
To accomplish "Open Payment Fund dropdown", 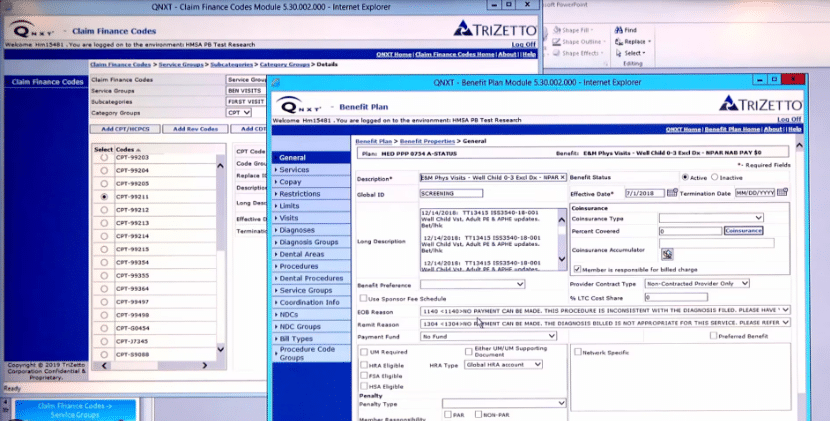I will pos(488,336).
